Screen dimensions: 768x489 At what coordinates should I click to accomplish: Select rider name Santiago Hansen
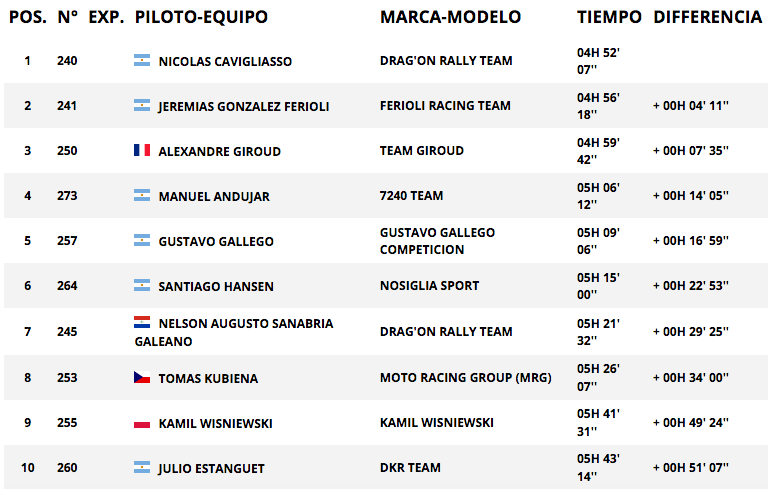(216, 287)
